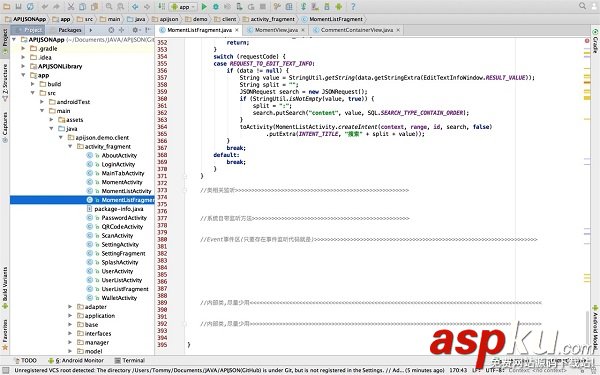The image size is (600, 375).
Task: Click the Save All toolbar icon
Action: 18,7
